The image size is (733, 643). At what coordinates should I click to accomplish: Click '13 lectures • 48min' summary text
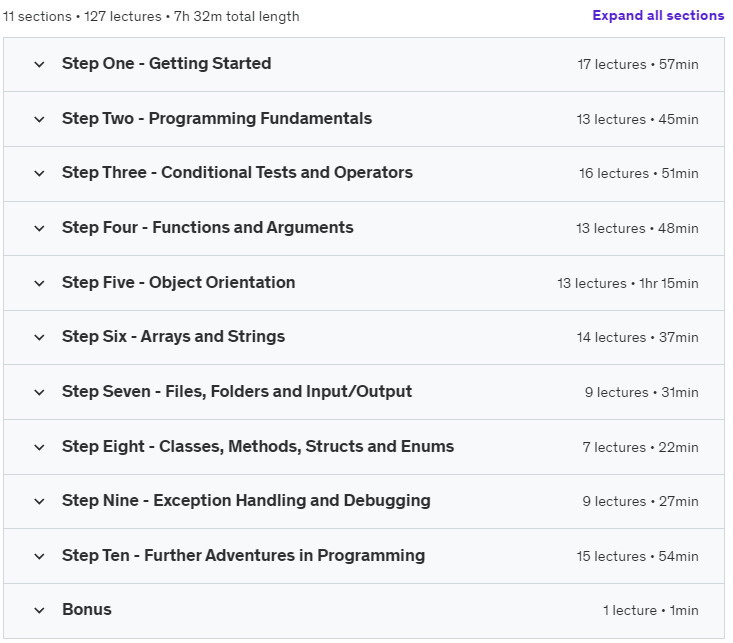(x=637, y=229)
